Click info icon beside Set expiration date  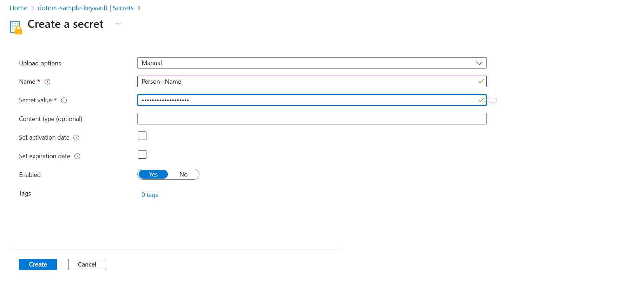[77, 156]
